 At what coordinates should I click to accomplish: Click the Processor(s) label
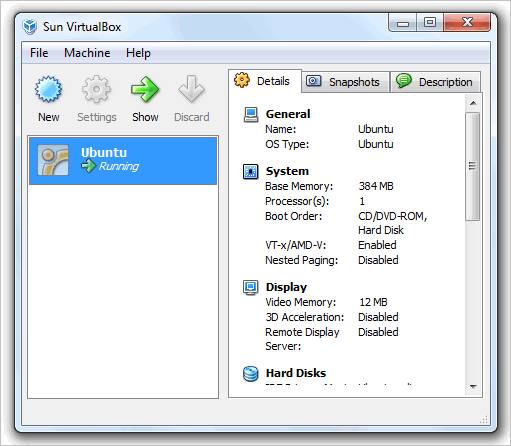297,201
